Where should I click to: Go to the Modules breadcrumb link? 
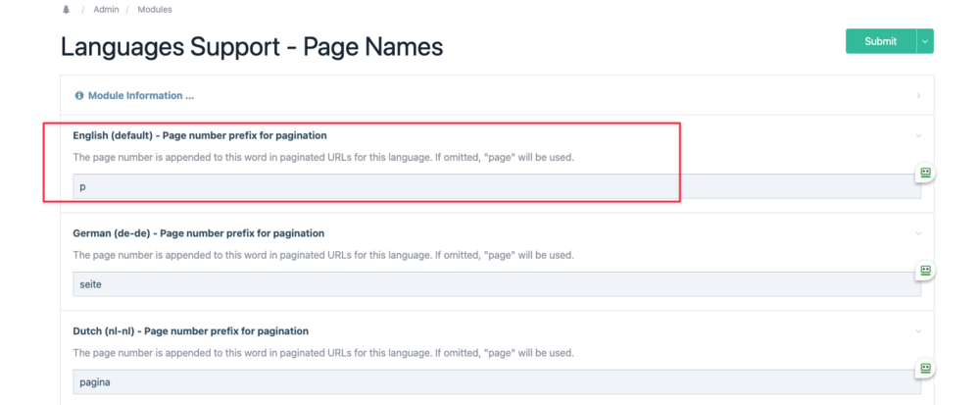coord(155,10)
